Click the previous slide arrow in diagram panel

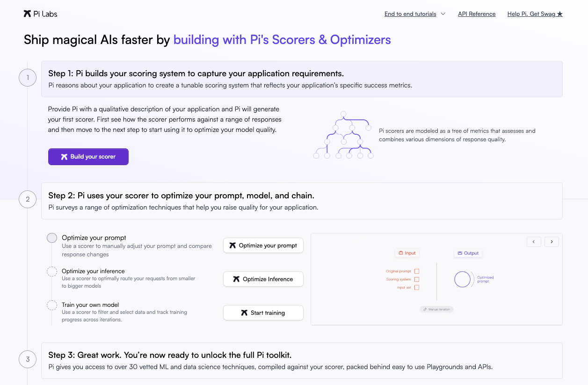click(x=534, y=241)
